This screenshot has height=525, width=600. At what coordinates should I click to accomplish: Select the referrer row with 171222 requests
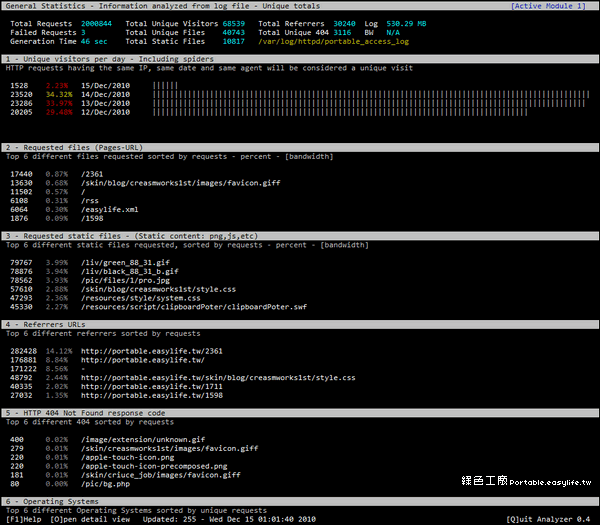tap(47, 368)
